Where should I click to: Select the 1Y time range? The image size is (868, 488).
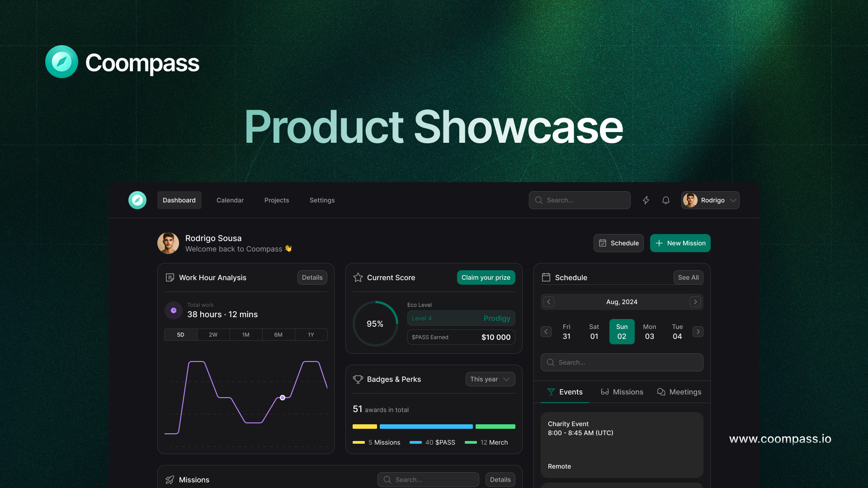coord(311,335)
